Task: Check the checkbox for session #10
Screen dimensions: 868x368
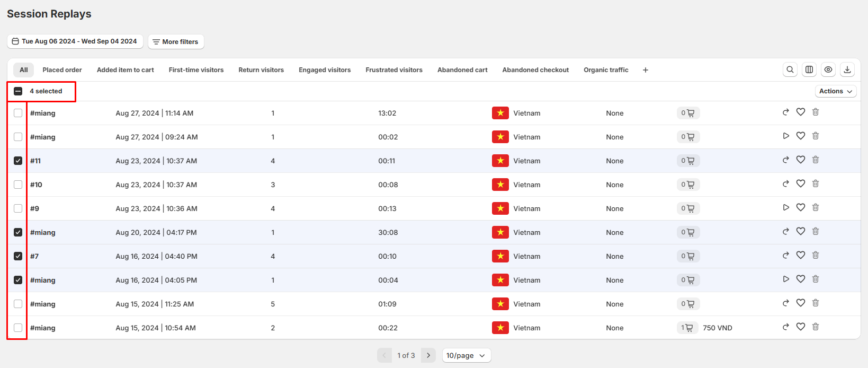Action: [x=18, y=185]
